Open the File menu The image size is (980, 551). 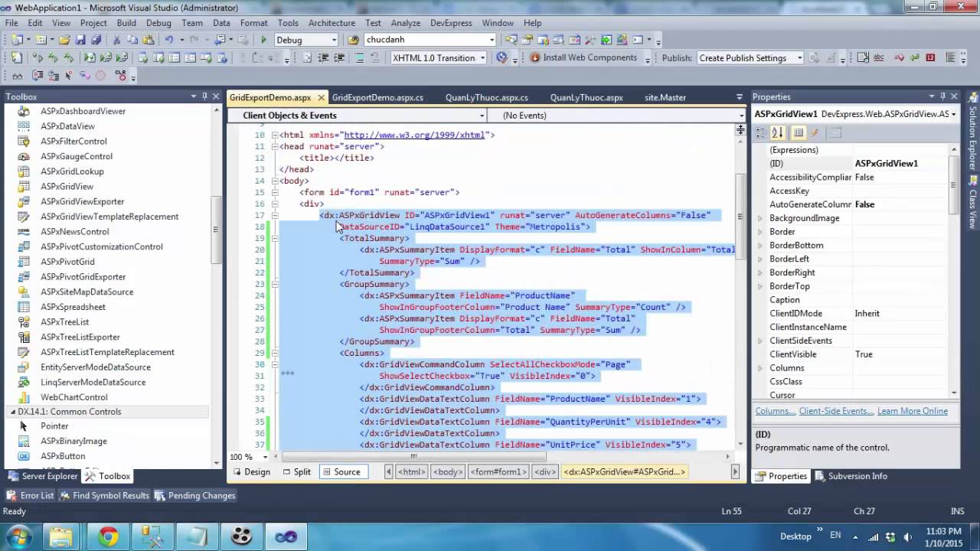11,23
